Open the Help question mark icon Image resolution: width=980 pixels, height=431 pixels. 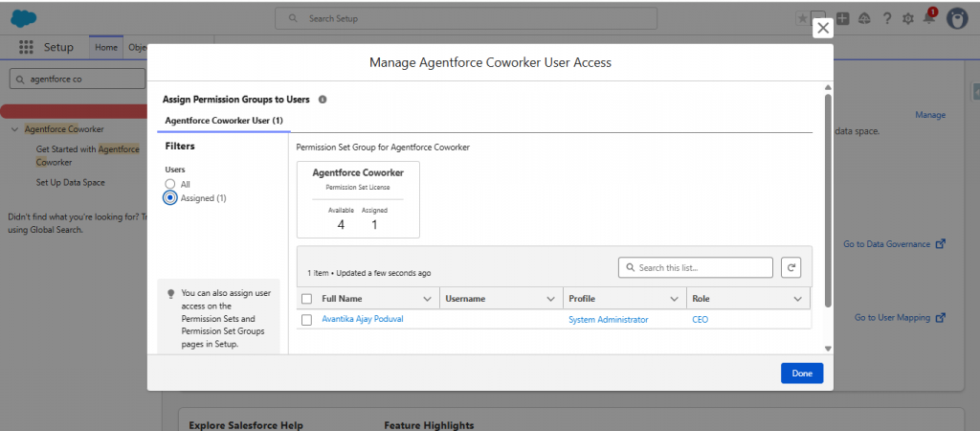887,19
